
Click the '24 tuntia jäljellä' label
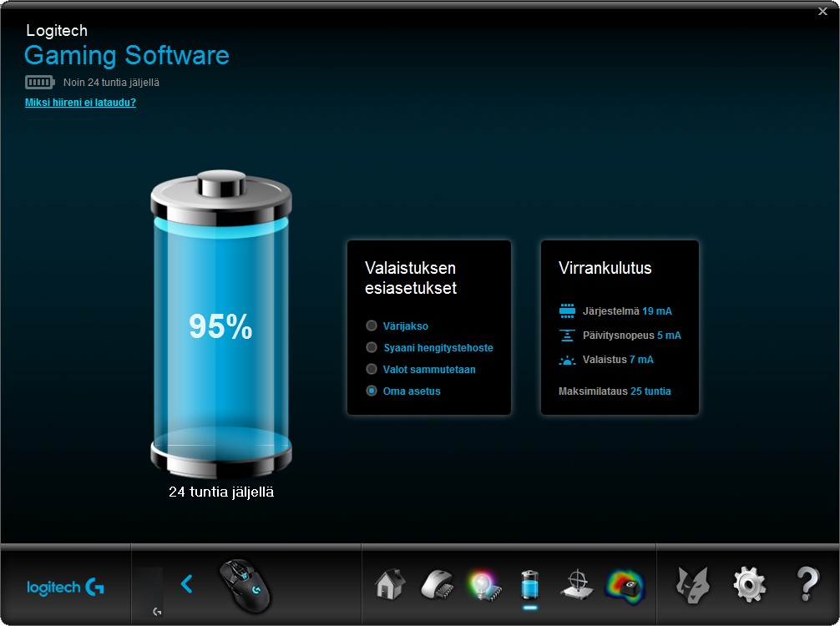coord(221,492)
